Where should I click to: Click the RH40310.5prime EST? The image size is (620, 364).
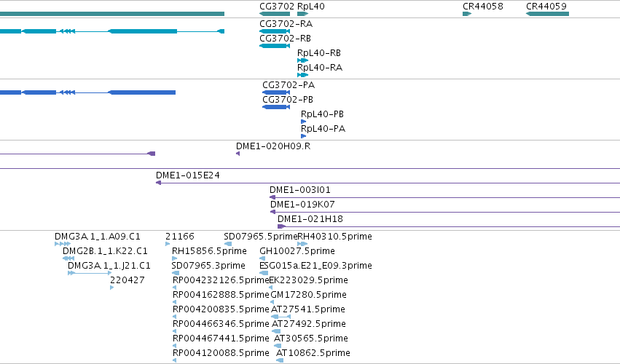(302, 244)
